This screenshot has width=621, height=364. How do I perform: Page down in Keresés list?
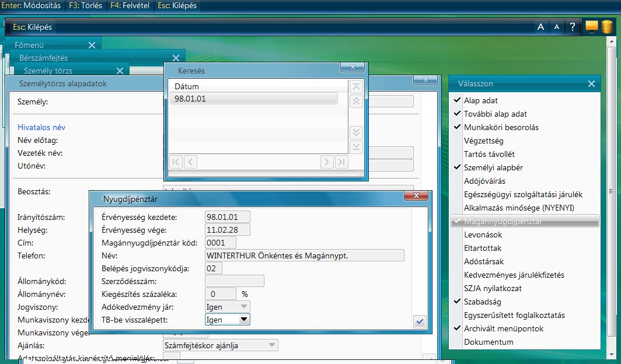pyautogui.click(x=356, y=132)
